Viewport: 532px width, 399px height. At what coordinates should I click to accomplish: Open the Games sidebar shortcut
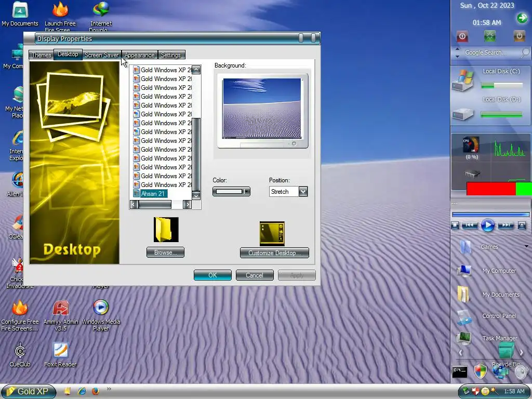(x=480, y=247)
